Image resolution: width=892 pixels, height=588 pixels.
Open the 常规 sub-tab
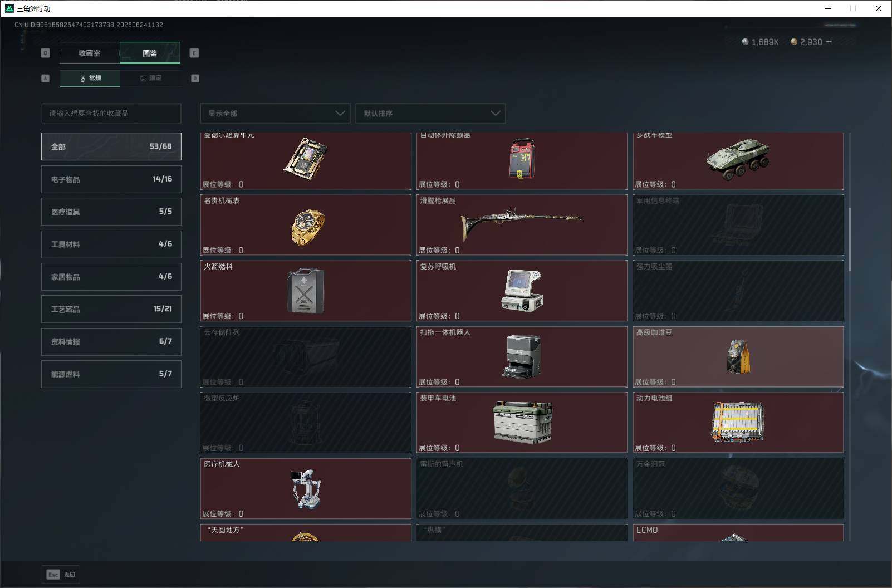(x=90, y=78)
